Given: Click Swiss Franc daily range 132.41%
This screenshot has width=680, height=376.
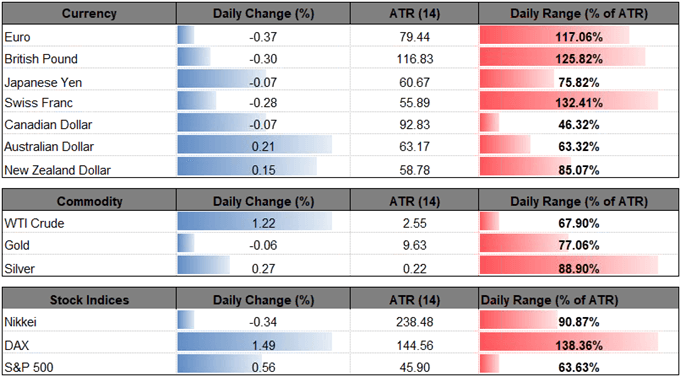Looking at the screenshot, I should pyautogui.click(x=578, y=103).
